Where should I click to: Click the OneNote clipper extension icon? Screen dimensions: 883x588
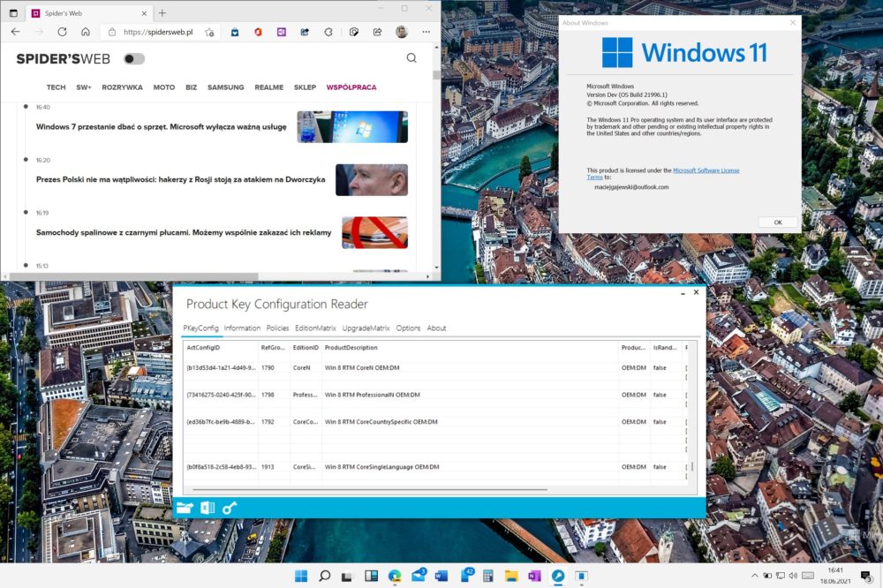pyautogui.click(x=281, y=32)
